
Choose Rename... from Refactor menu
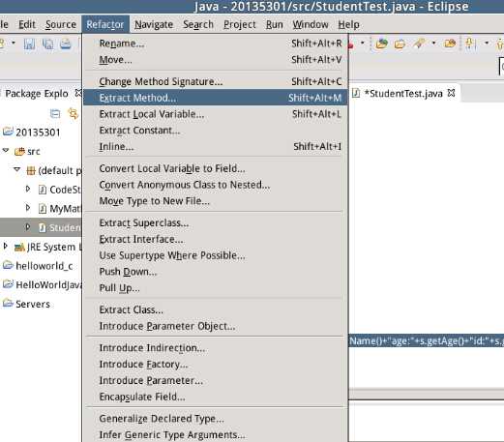pos(216,44)
